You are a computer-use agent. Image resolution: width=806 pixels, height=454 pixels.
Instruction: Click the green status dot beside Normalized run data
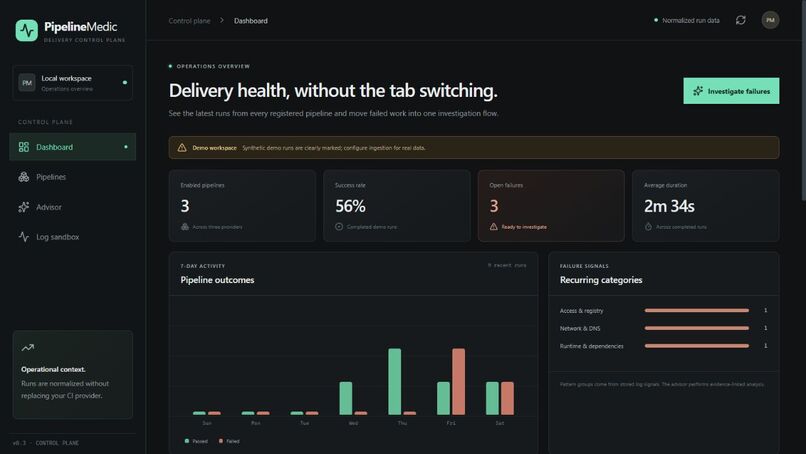click(x=656, y=20)
